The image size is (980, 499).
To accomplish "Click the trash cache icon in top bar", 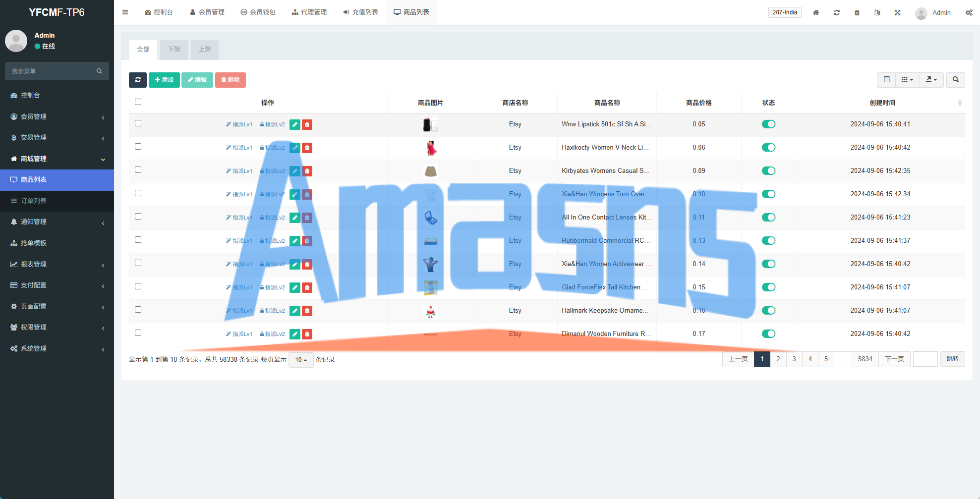I will [857, 12].
